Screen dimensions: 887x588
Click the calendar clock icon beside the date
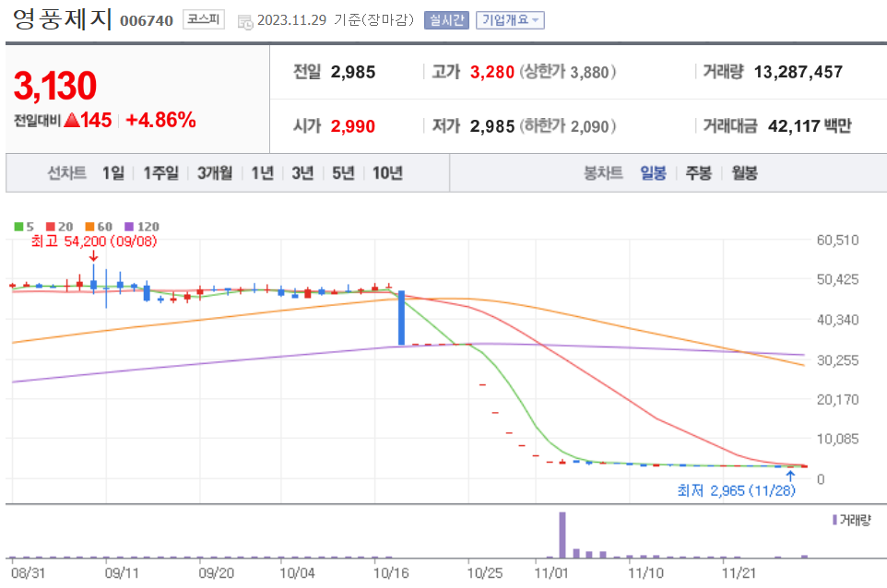pyautogui.click(x=245, y=22)
